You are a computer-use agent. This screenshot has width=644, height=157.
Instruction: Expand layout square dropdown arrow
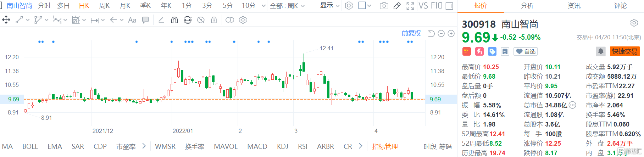point(369,6)
